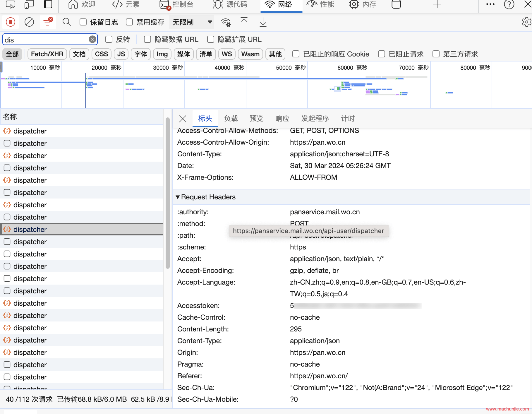Enable the 保留日志 checkbox
Viewport: 532px width, 414px height.
point(83,22)
